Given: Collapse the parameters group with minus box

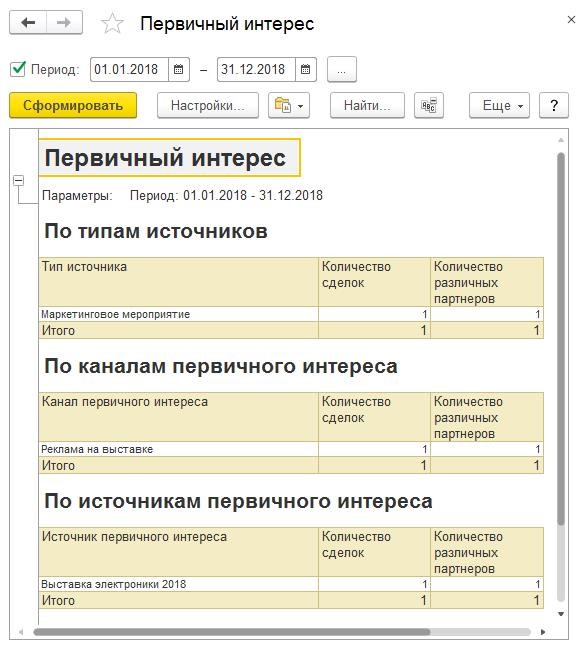Looking at the screenshot, I should 19,180.
